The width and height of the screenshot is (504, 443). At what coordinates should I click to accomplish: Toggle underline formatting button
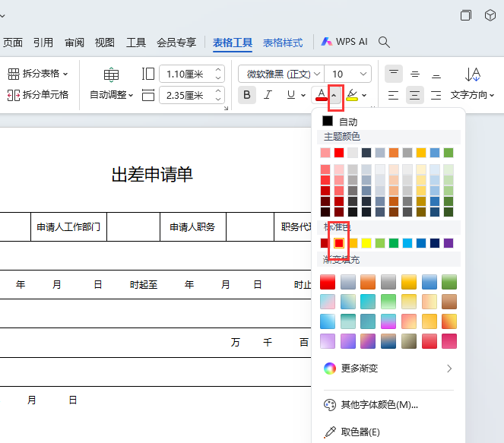291,95
